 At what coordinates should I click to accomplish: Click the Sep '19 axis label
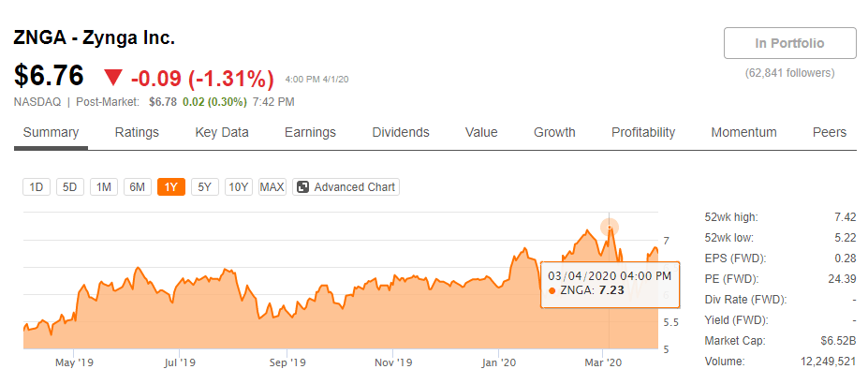coord(287,363)
